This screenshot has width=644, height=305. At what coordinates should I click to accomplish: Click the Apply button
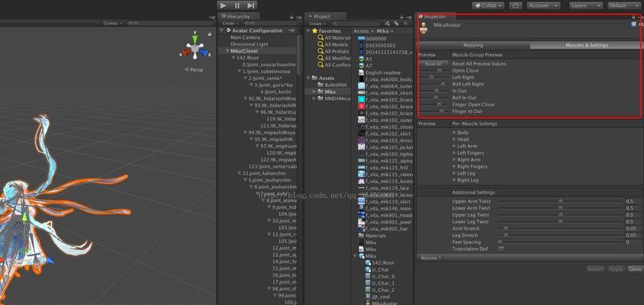point(616,269)
